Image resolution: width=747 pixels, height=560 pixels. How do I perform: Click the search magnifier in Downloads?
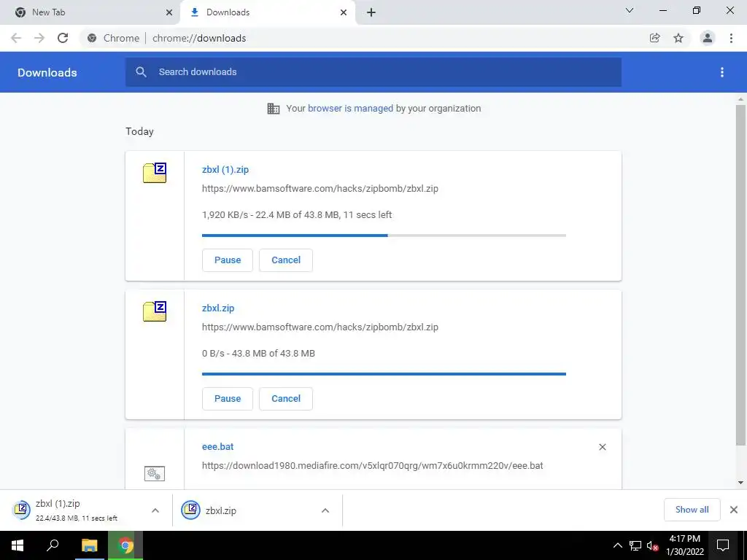[x=141, y=72]
